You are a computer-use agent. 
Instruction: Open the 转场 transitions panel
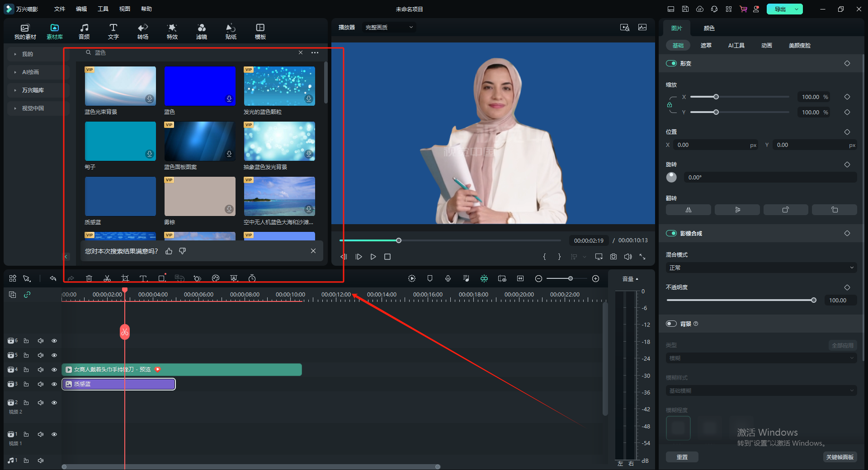pyautogui.click(x=143, y=31)
